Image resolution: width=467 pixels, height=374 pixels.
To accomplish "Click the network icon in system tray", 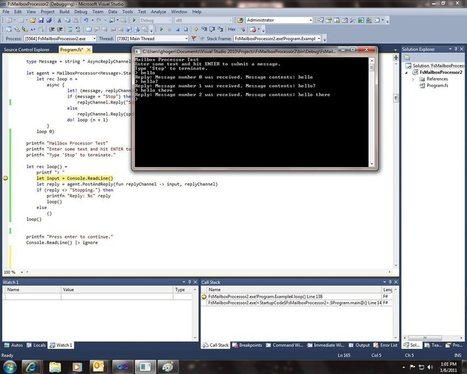I will point(421,367).
